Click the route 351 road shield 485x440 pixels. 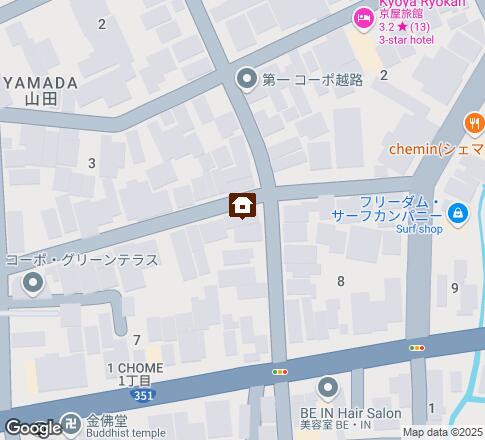pos(143,396)
